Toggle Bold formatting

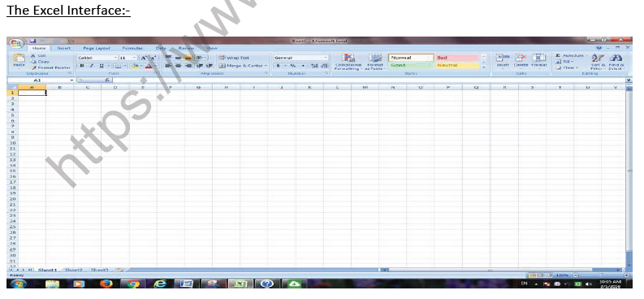point(82,66)
